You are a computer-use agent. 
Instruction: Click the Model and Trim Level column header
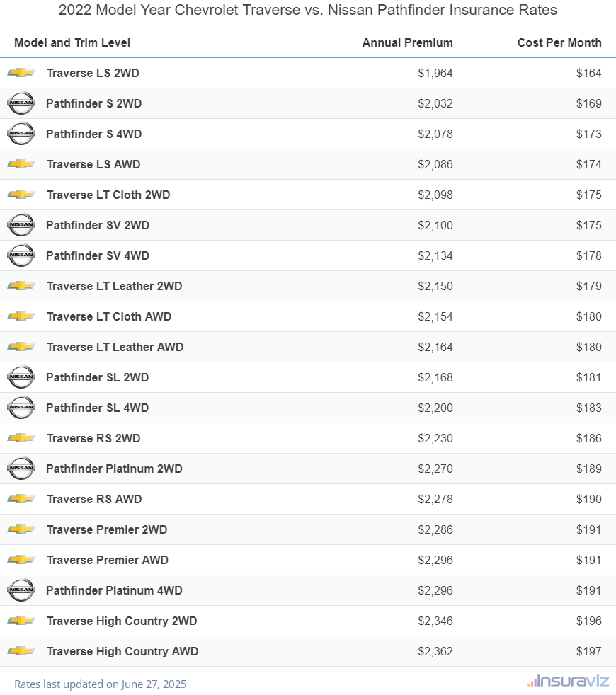(72, 43)
